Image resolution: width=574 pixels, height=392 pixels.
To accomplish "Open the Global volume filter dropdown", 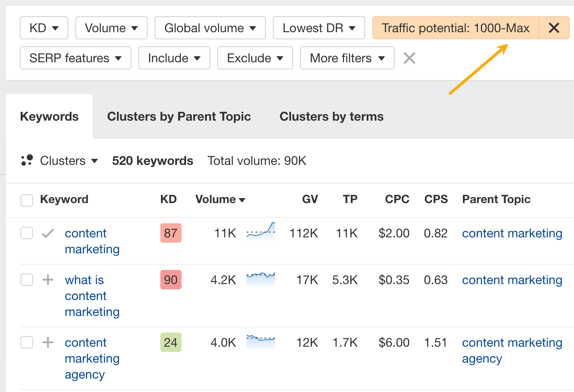I will point(210,28).
